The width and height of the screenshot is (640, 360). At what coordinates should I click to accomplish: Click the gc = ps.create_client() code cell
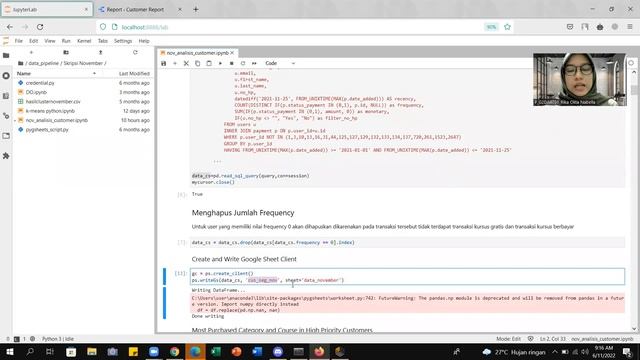coord(407,277)
